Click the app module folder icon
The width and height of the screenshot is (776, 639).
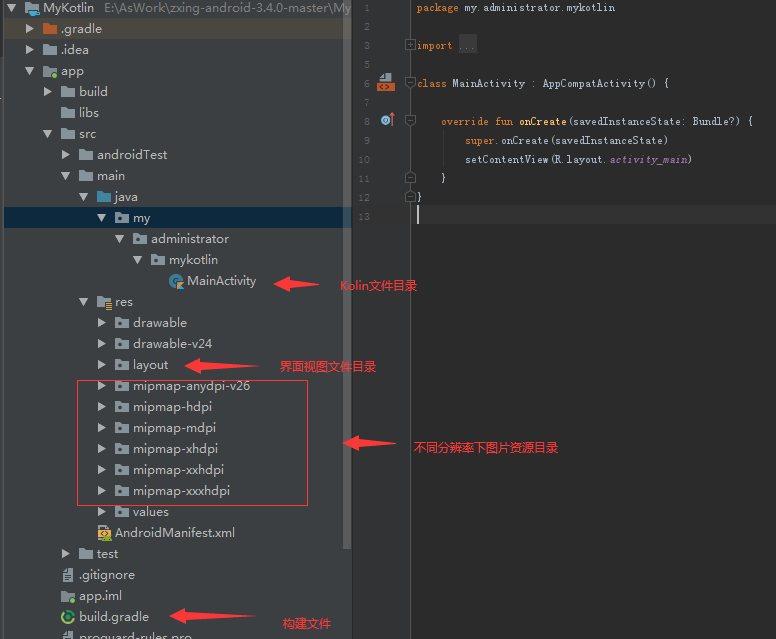(50, 71)
